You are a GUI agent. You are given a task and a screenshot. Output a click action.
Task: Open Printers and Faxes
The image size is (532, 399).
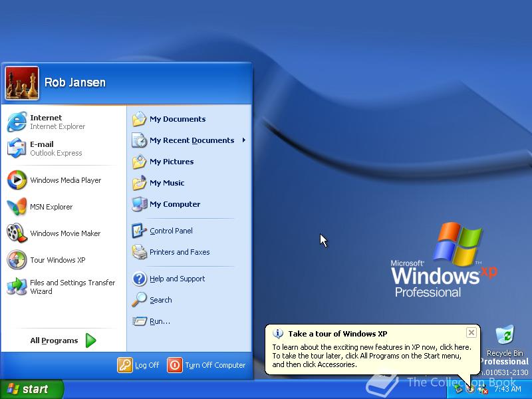tap(190, 252)
